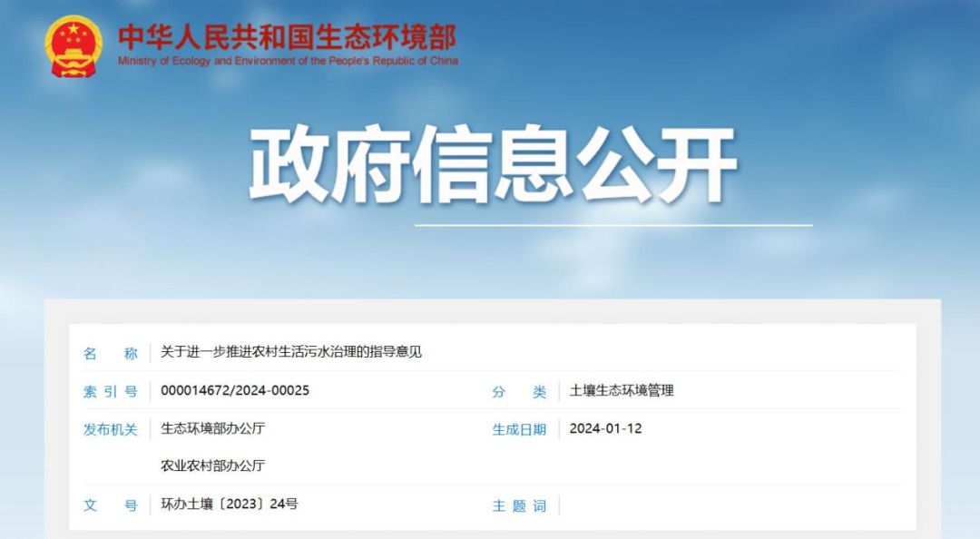Click the 中华人民共和国生态环境部 site title
This screenshot has height=539, width=980.
288,36
